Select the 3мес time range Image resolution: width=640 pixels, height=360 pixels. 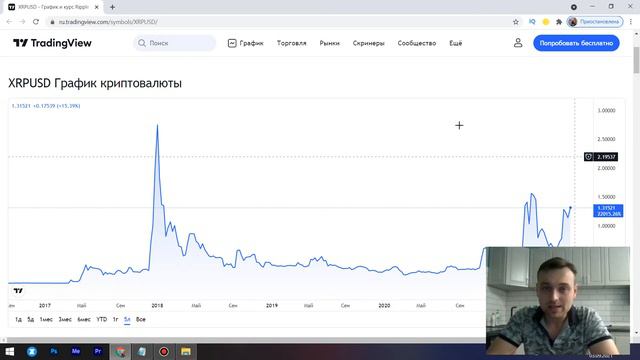(x=65, y=319)
